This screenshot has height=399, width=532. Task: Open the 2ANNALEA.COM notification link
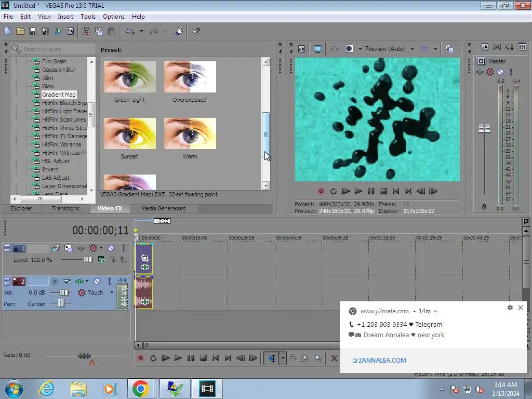(379, 361)
